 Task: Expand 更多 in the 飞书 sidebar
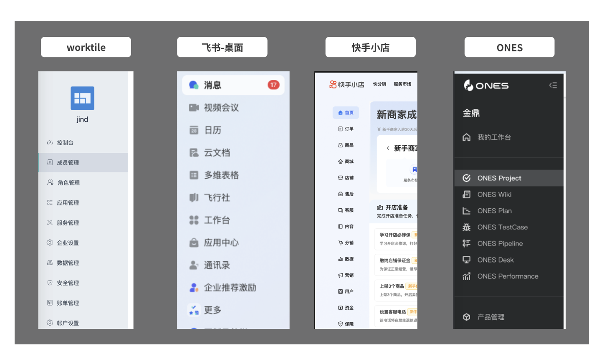(x=212, y=310)
